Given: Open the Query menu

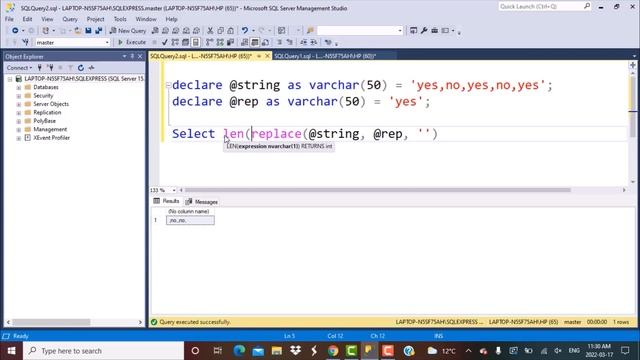Looking at the screenshot, I should coord(70,19).
